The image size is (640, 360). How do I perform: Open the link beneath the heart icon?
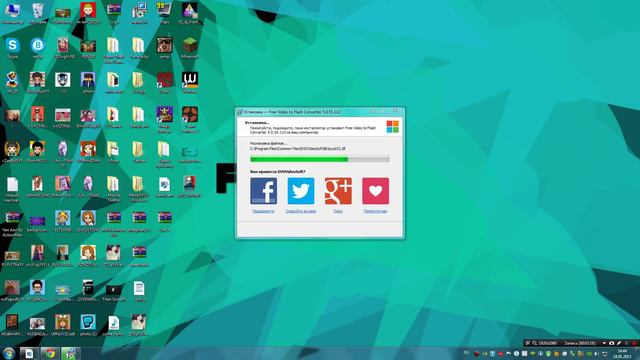point(376,211)
